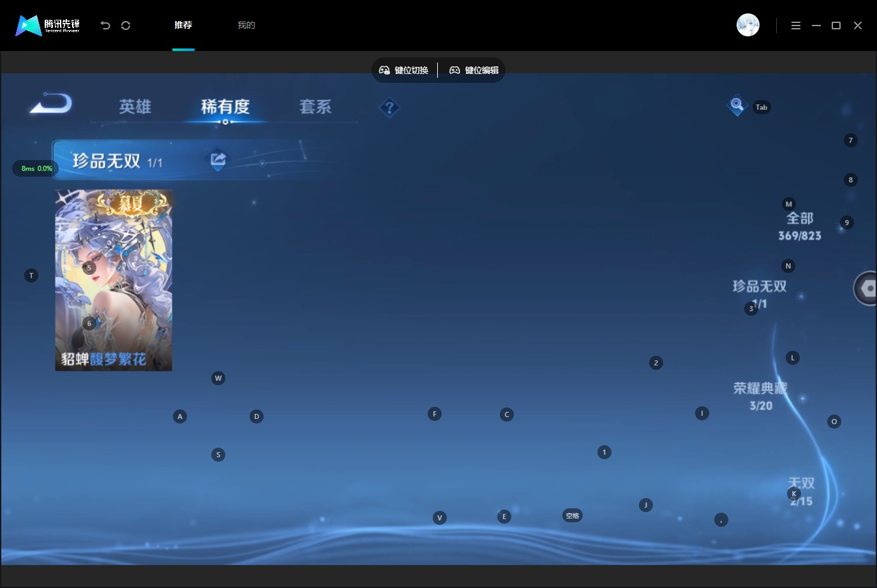The image size is (877, 588).
Task: Select the 套系 tab
Action: [315, 107]
